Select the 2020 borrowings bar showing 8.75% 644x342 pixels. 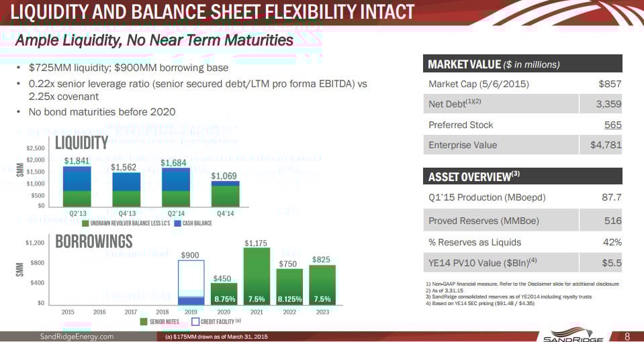[x=224, y=295]
